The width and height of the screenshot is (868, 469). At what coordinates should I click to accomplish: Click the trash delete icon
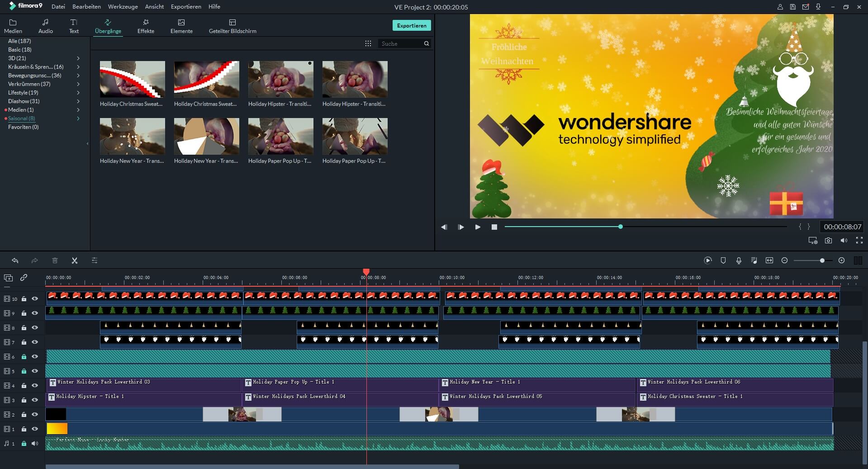pos(55,261)
